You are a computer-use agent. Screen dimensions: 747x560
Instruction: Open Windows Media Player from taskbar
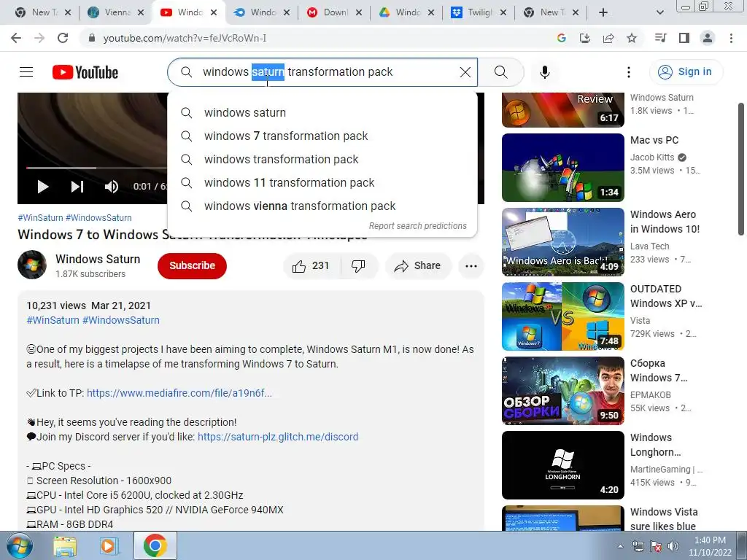109,545
